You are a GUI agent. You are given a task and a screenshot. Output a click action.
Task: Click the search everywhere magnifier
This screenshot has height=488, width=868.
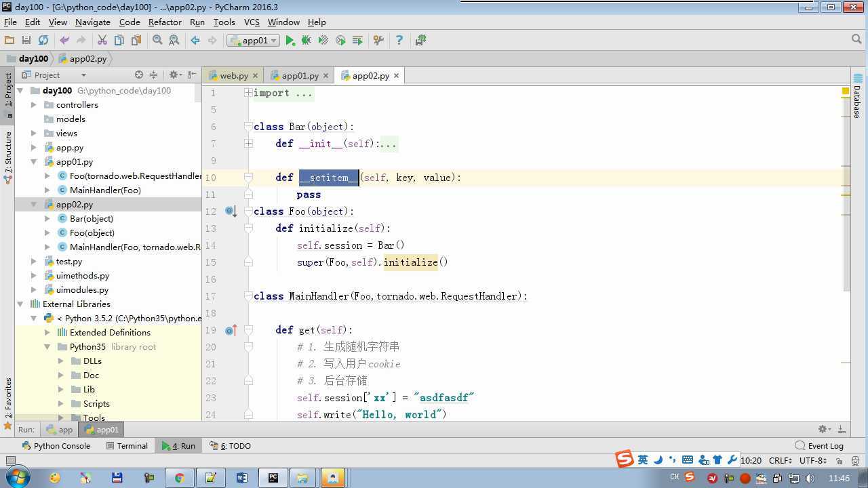coord(856,40)
